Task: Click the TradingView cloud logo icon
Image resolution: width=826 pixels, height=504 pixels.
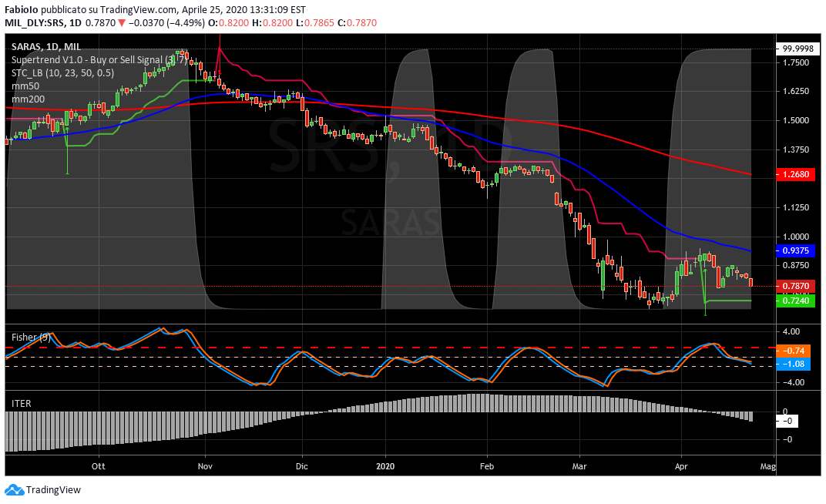Action: point(14,489)
